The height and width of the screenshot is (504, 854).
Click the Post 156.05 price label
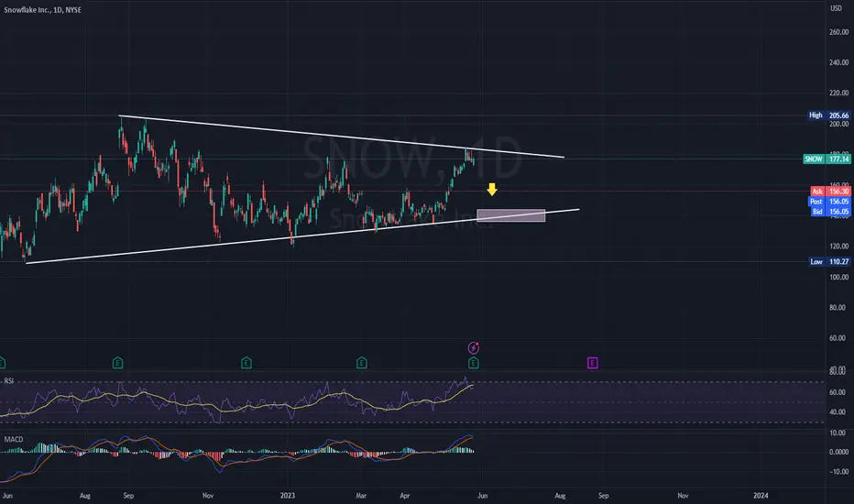(x=829, y=202)
